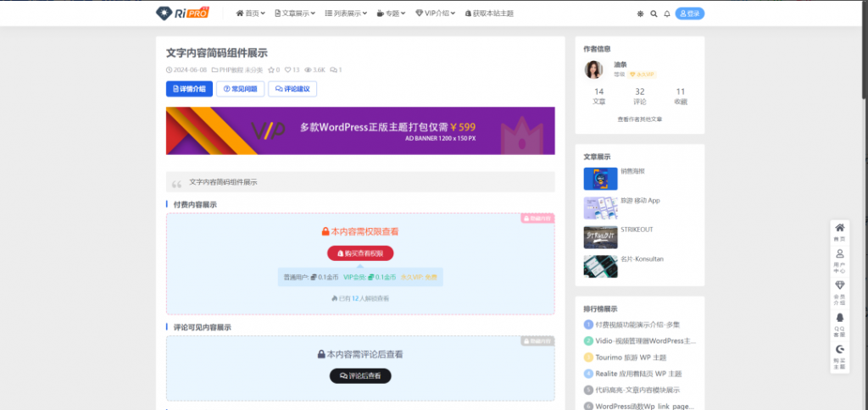
Task: Expand the 文章展示 navigation menu
Action: coord(295,14)
